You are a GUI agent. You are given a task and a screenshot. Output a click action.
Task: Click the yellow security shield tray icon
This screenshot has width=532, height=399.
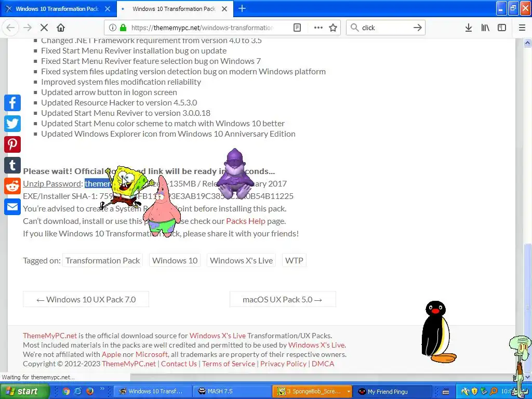coord(475,391)
